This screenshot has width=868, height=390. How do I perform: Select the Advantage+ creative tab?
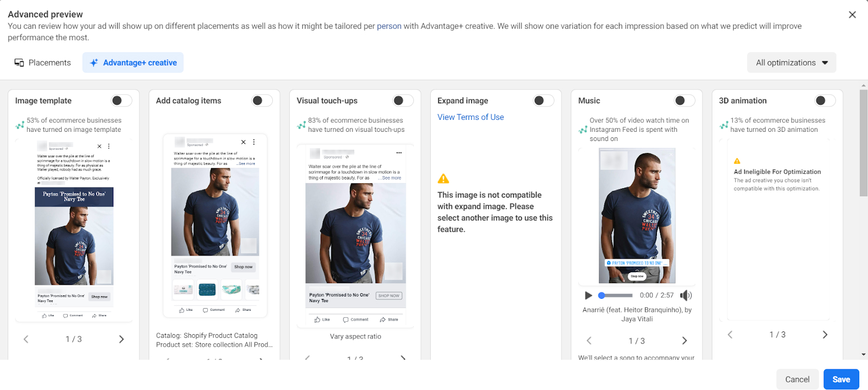133,62
